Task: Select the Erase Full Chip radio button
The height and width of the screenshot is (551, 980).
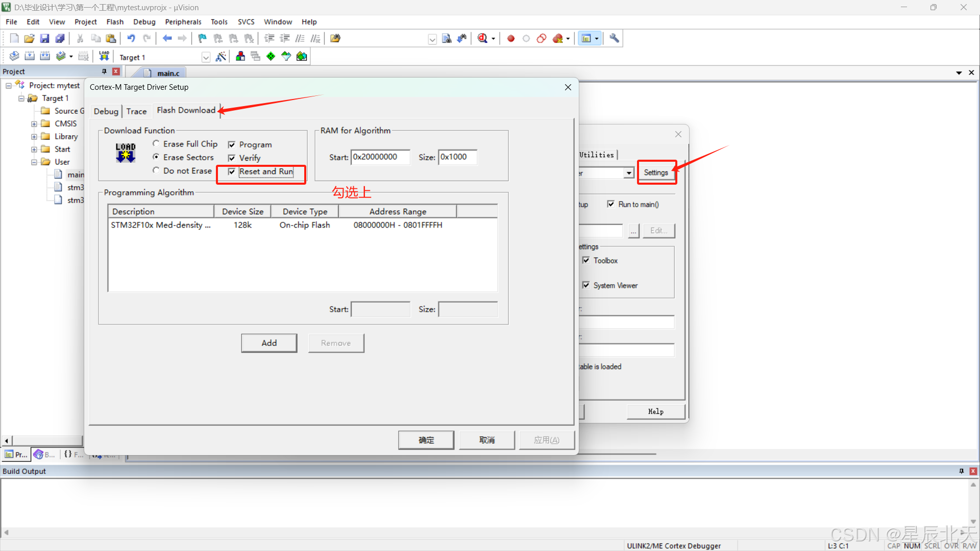Action: pos(156,144)
